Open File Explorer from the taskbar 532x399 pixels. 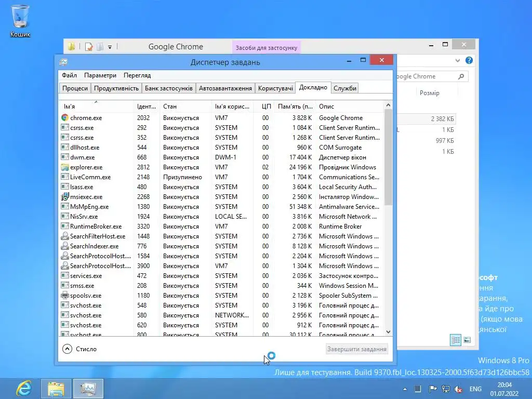(56, 389)
